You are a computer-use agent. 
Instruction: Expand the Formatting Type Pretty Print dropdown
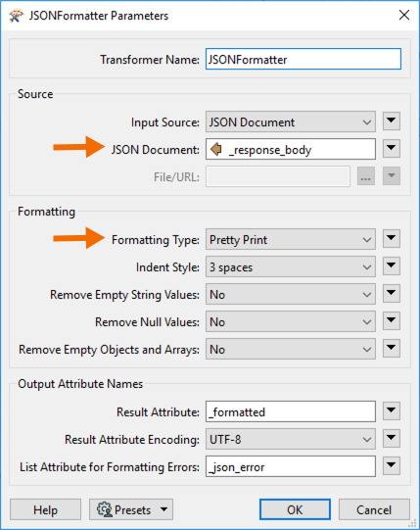point(291,239)
